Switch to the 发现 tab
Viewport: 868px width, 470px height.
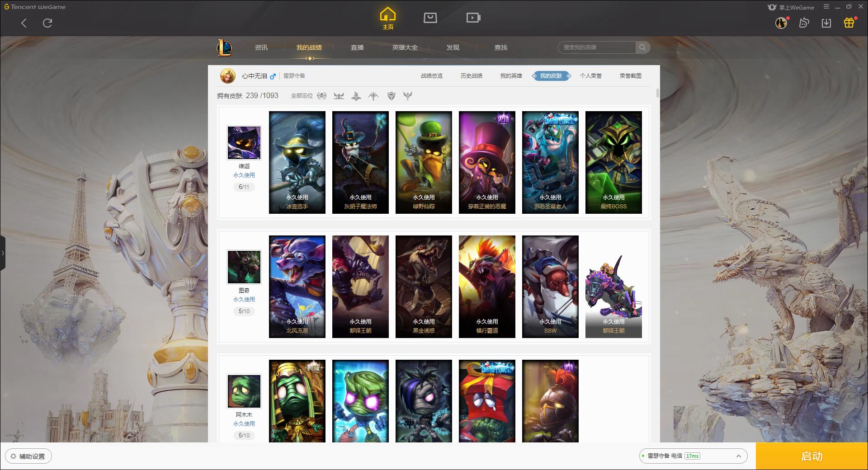click(453, 47)
